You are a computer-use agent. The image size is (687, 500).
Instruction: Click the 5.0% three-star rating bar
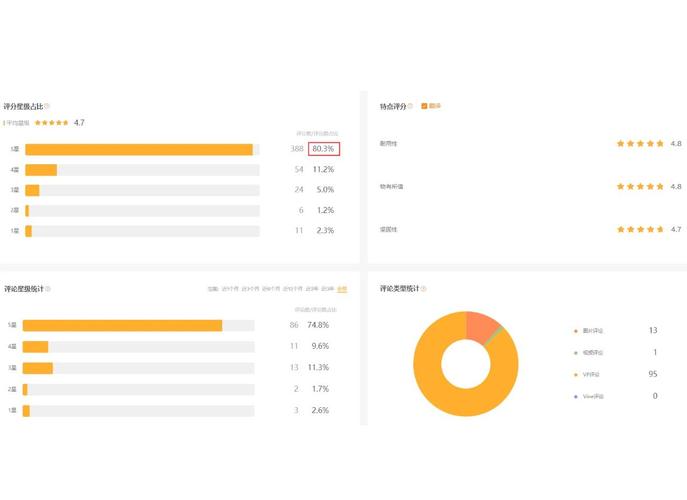click(142, 190)
